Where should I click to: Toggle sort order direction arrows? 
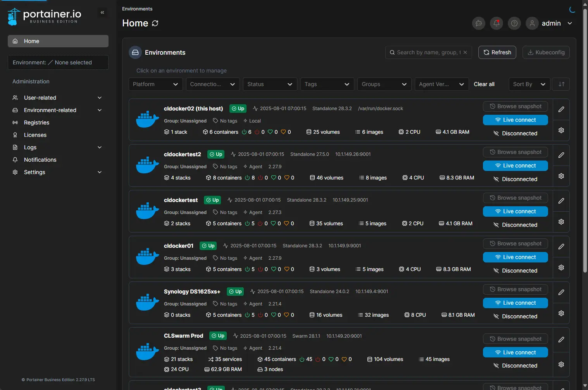tap(561, 84)
